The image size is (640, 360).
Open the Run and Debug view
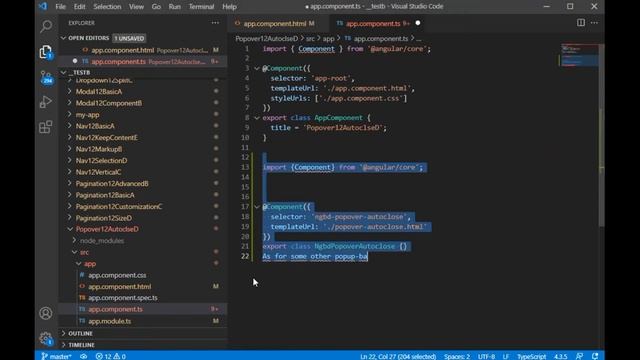[46, 102]
